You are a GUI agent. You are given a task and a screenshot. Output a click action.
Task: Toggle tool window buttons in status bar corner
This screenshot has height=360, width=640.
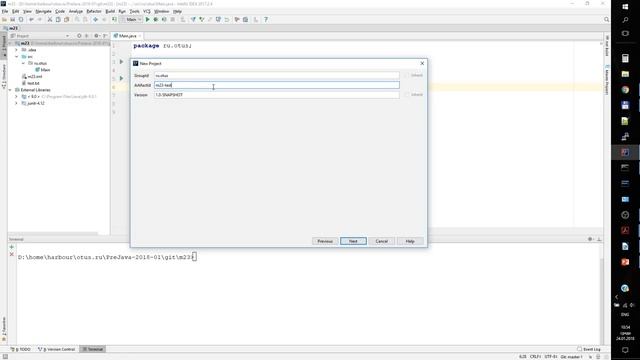[5, 357]
